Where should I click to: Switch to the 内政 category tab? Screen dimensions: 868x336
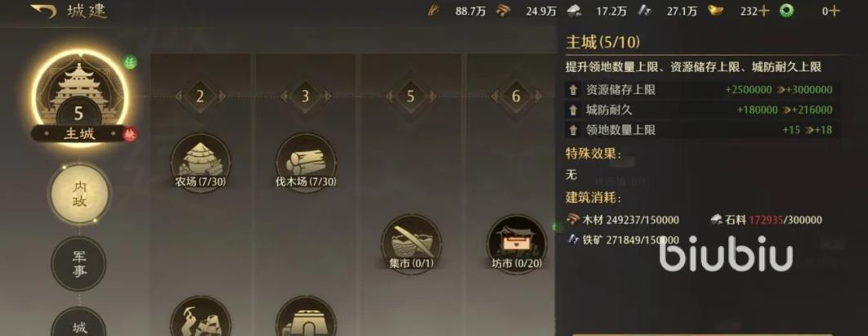pos(78,194)
